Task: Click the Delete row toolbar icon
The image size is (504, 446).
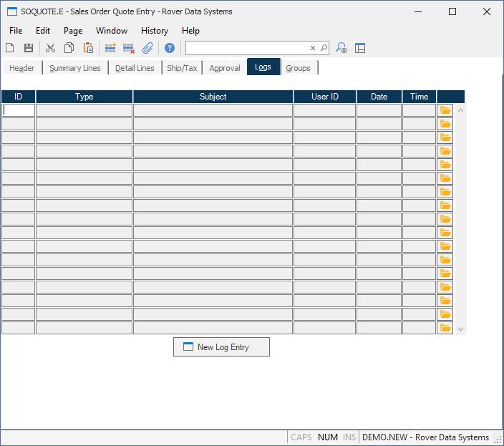Action: pyautogui.click(x=129, y=48)
